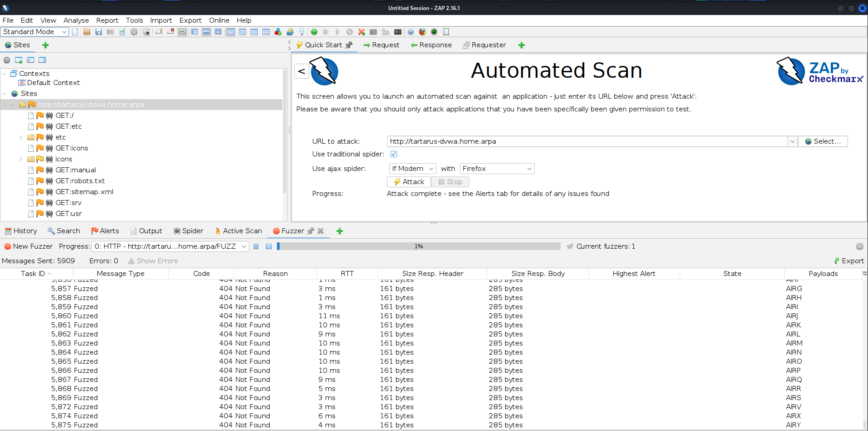Click the URL to attack input field
Image resolution: width=868 pixels, height=431 pixels.
point(587,141)
